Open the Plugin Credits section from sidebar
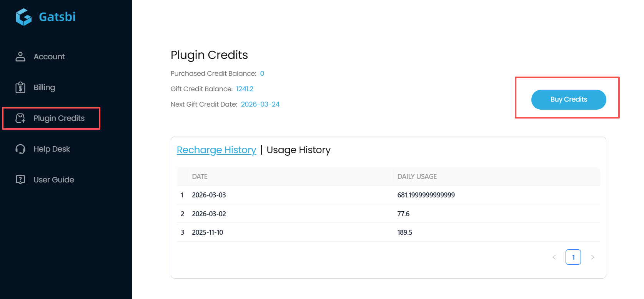 58,118
